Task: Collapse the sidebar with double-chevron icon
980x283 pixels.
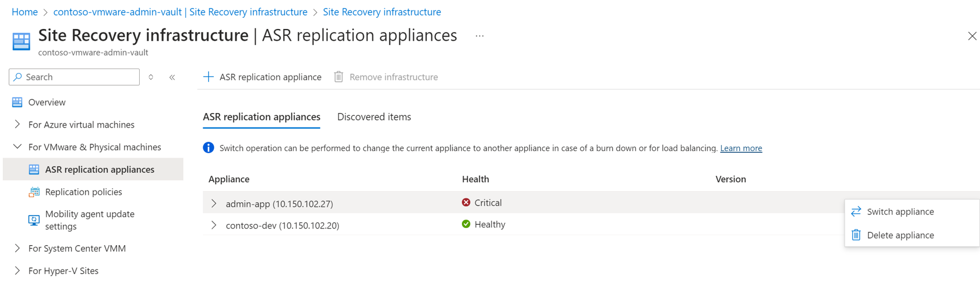Action: [x=173, y=77]
